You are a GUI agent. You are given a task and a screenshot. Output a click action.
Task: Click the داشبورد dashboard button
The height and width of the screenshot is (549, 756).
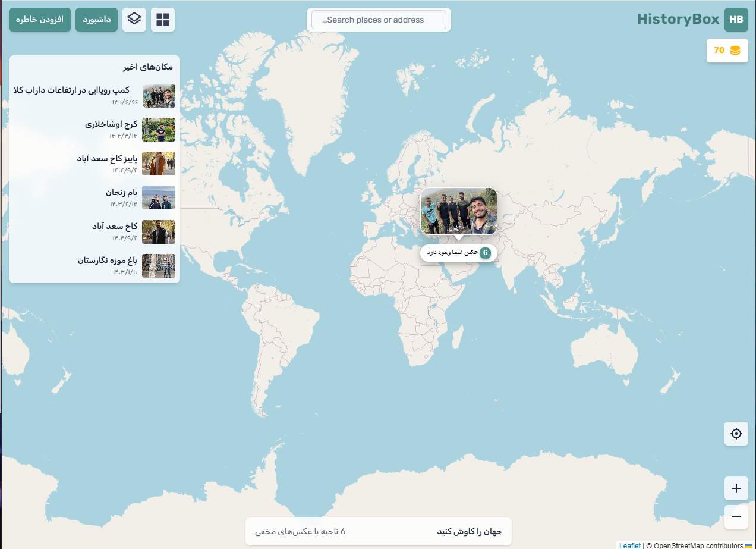tap(96, 20)
